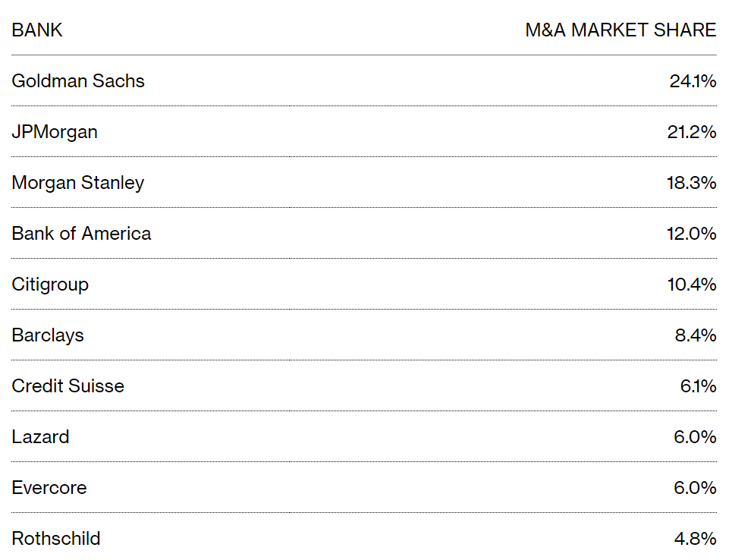Image resolution: width=732 pixels, height=560 pixels.
Task: Select the Credit Suisse bank name
Action: (x=68, y=386)
